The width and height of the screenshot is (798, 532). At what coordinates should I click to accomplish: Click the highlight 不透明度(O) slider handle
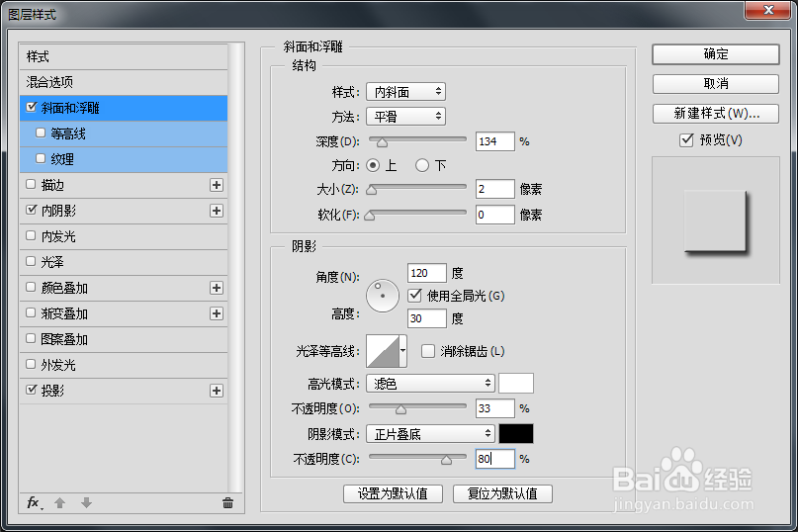pyautogui.click(x=401, y=408)
